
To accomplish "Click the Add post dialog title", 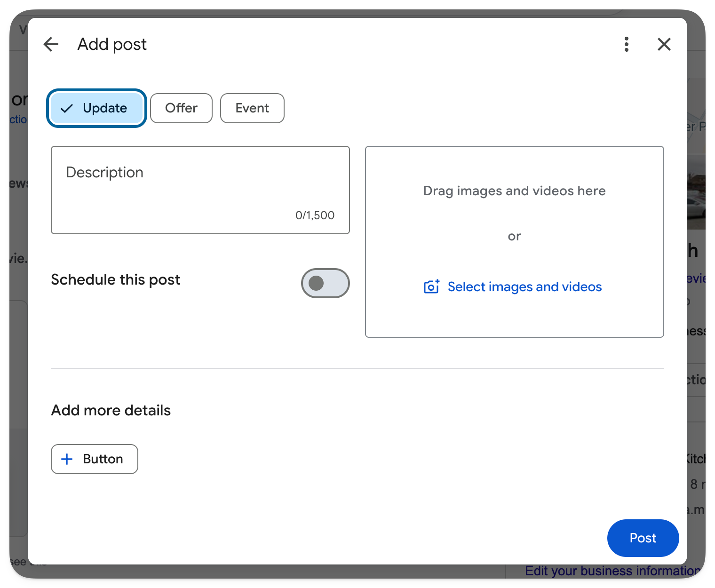I will point(112,44).
